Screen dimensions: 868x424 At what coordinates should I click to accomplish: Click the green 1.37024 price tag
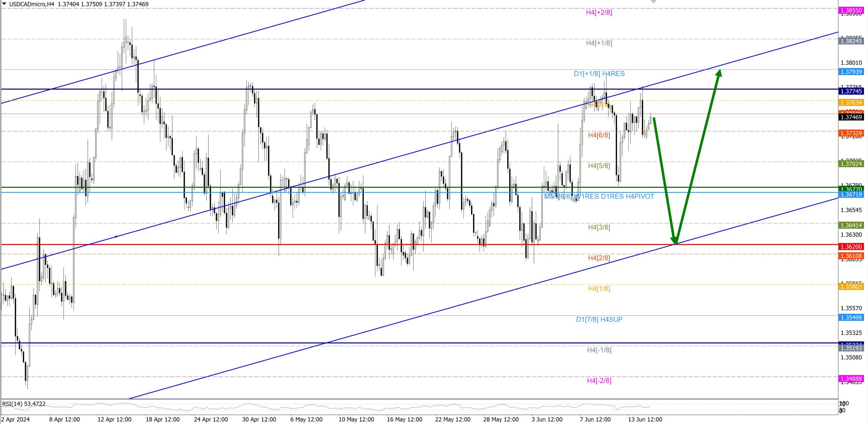[x=851, y=164]
